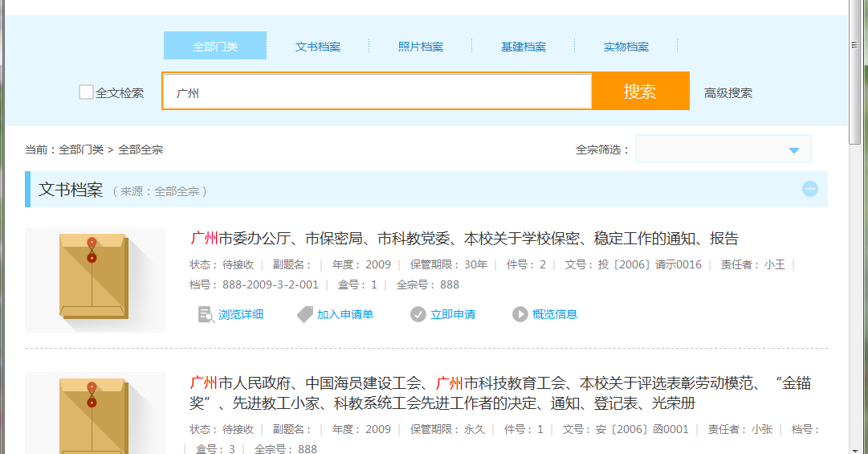868x454 pixels.
Task: Switch to the 文书档案 tab
Action: (x=318, y=47)
